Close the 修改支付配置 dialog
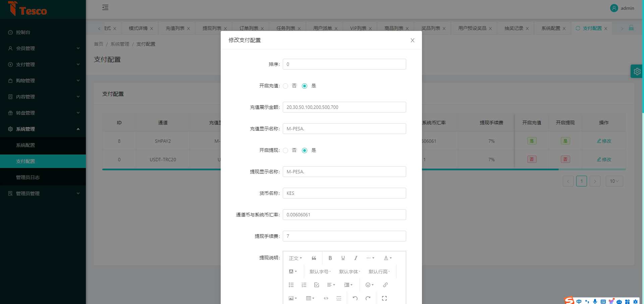Screen dimensions: 644x304 pyautogui.click(x=413, y=40)
